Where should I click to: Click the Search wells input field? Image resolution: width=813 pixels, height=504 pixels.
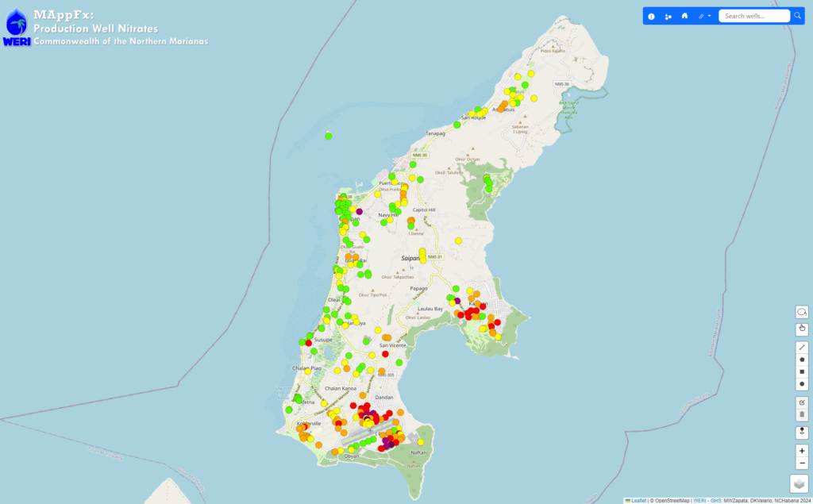point(753,16)
